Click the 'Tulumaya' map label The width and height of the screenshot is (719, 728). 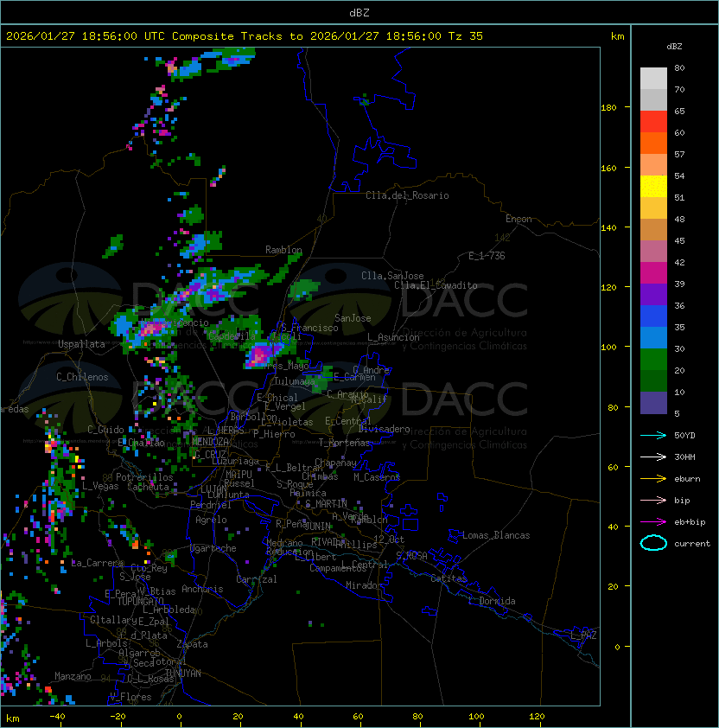point(295,381)
